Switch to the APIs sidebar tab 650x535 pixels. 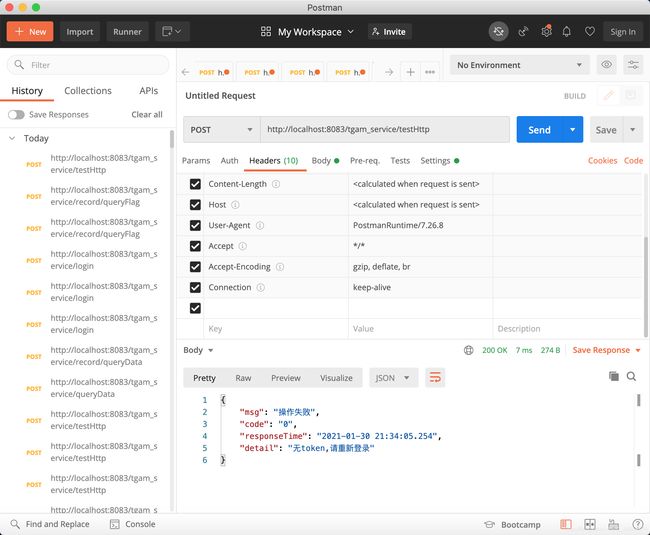click(x=149, y=91)
